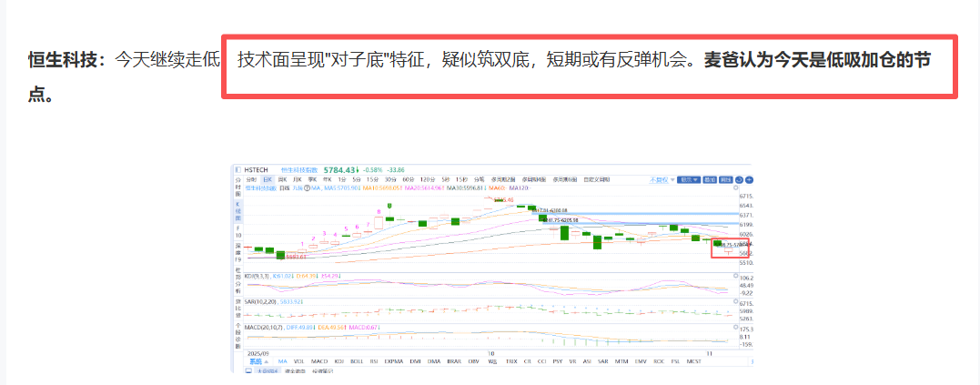Select the OBV indicator tab
The height and width of the screenshot is (385, 980).
[474, 362]
